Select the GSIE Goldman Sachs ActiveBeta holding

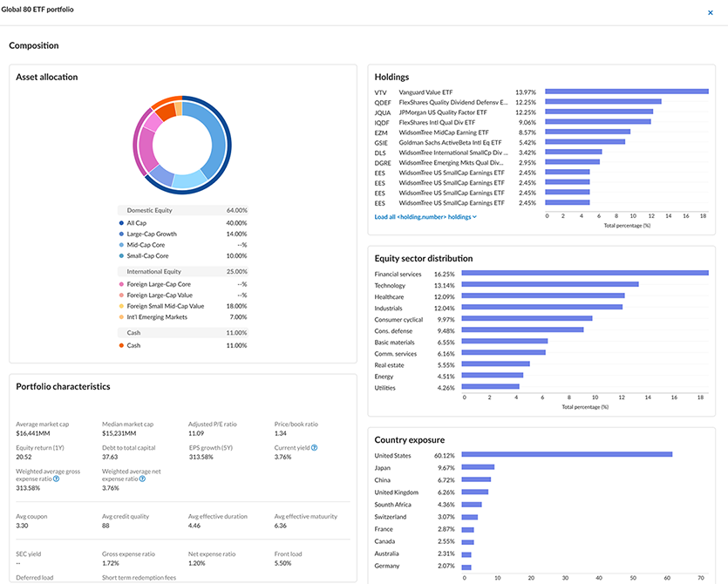click(x=450, y=142)
